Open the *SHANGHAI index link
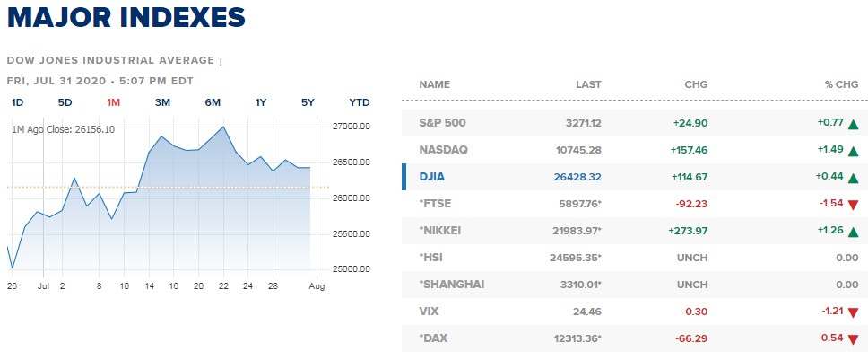The height and width of the screenshot is (360, 868). click(452, 285)
